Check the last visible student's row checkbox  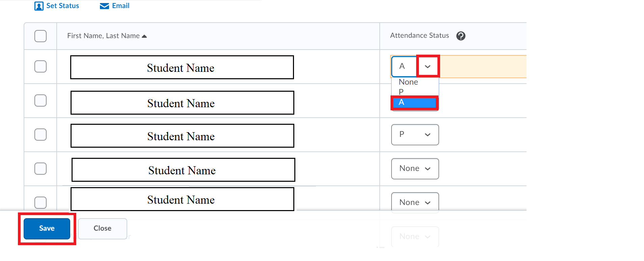pos(40,202)
